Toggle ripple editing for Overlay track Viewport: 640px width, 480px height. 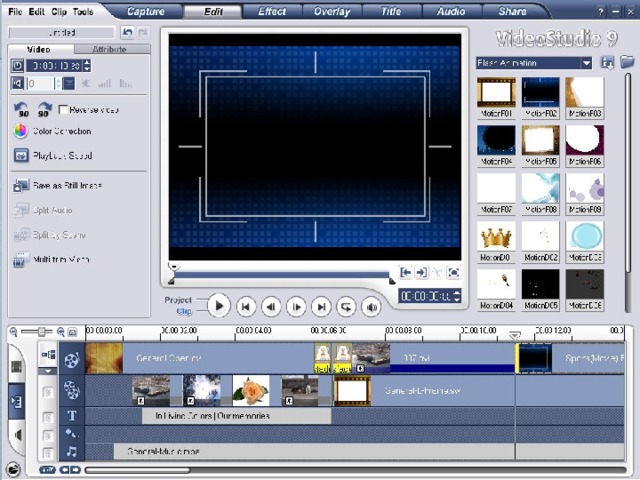48,392
